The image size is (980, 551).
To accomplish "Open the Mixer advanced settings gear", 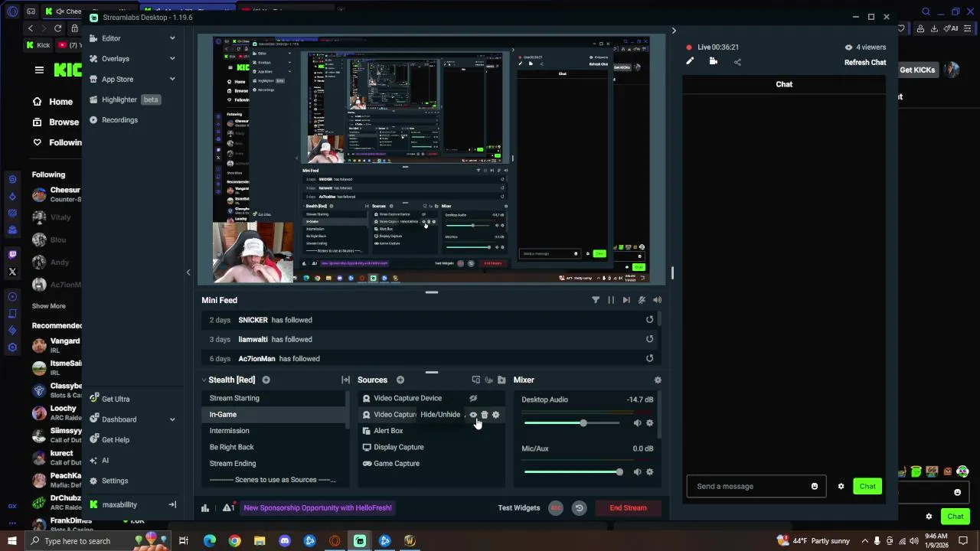I will tap(658, 380).
